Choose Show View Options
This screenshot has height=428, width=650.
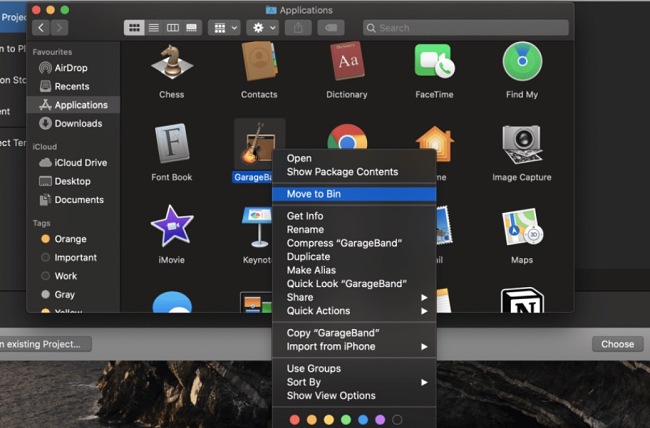click(354, 396)
